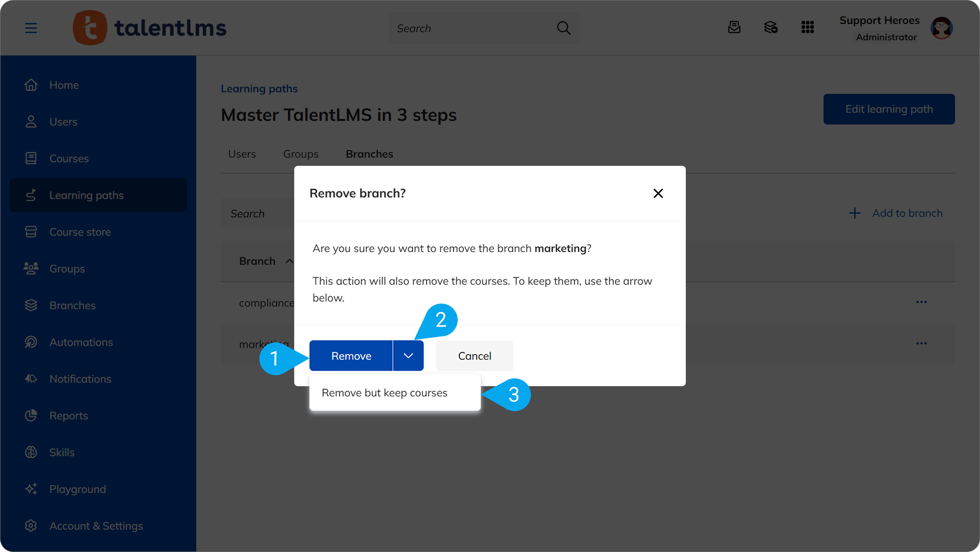Screen dimensions: 980x552
Task: Click the plus icon beside Add to branch
Action: (x=854, y=213)
